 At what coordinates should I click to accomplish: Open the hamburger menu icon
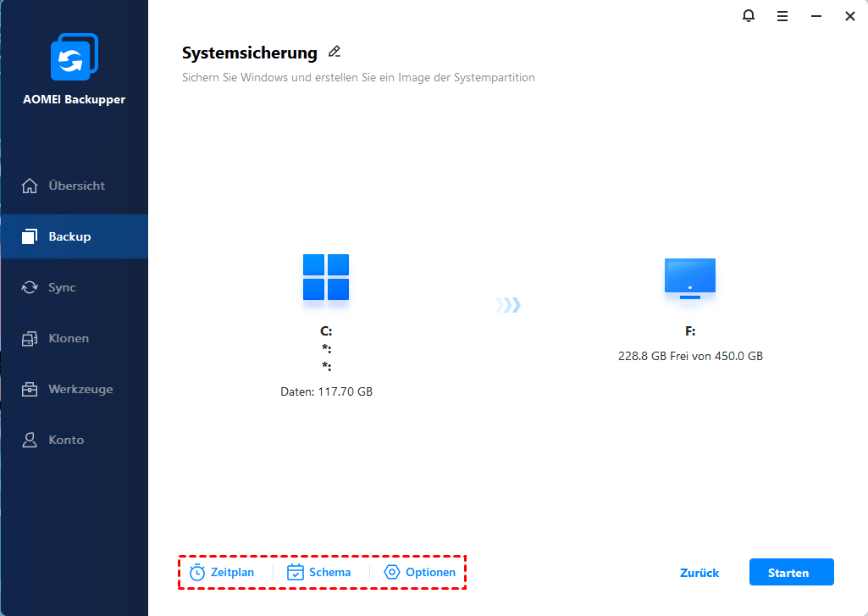coord(782,16)
